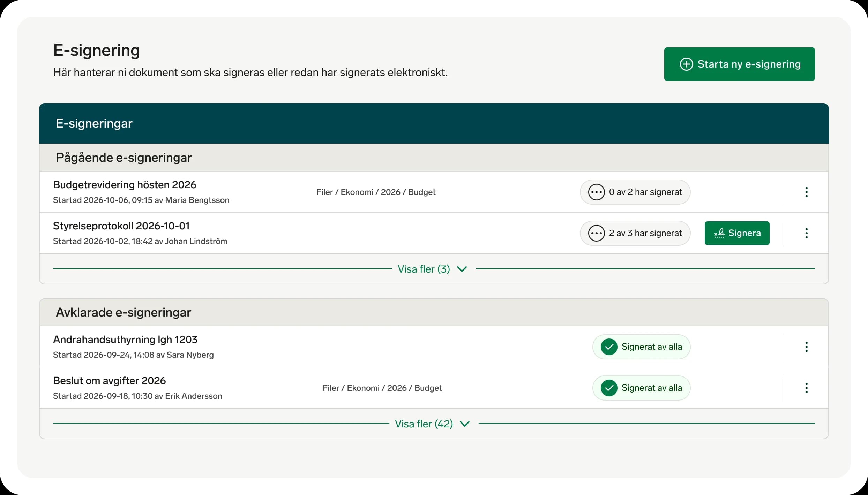The height and width of the screenshot is (495, 868).
Task: Click the E-signeringar panel header
Action: click(x=434, y=123)
